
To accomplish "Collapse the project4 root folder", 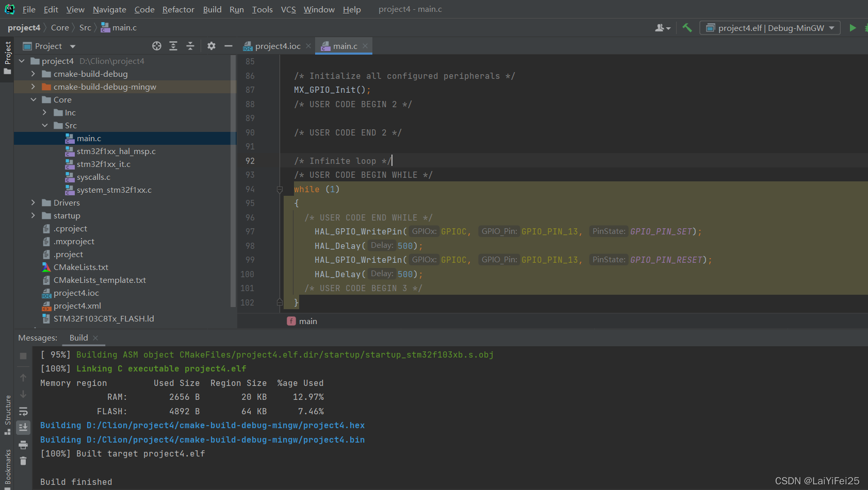I will (22, 61).
